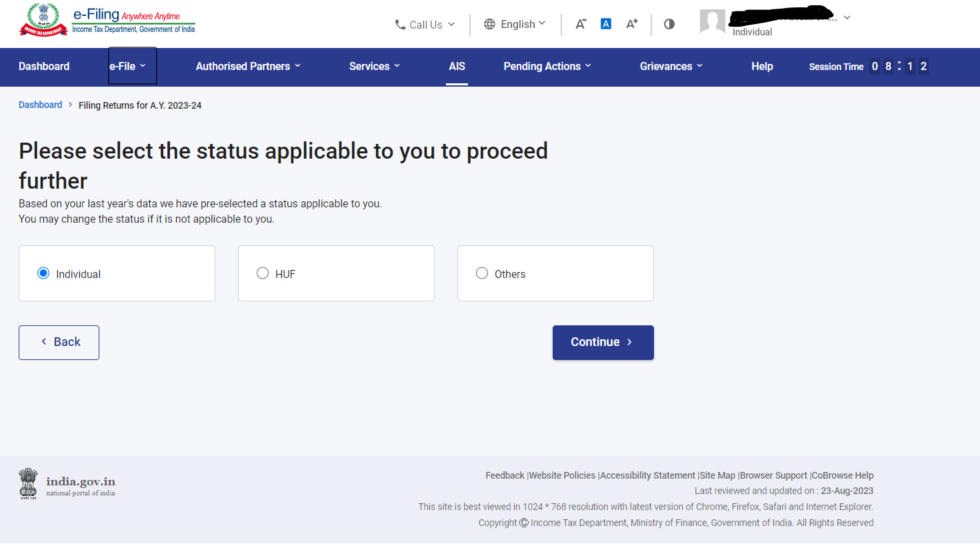Open the india.gov.in national portal logo

67,483
